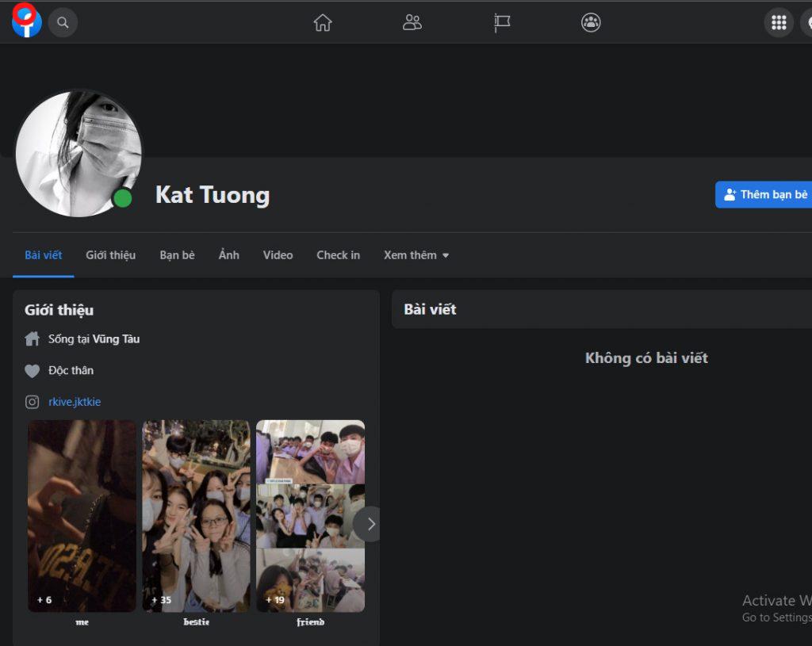Viewport: 812px width, 646px height.
Task: Open the 'me' featured album thumbnail
Action: (x=82, y=516)
